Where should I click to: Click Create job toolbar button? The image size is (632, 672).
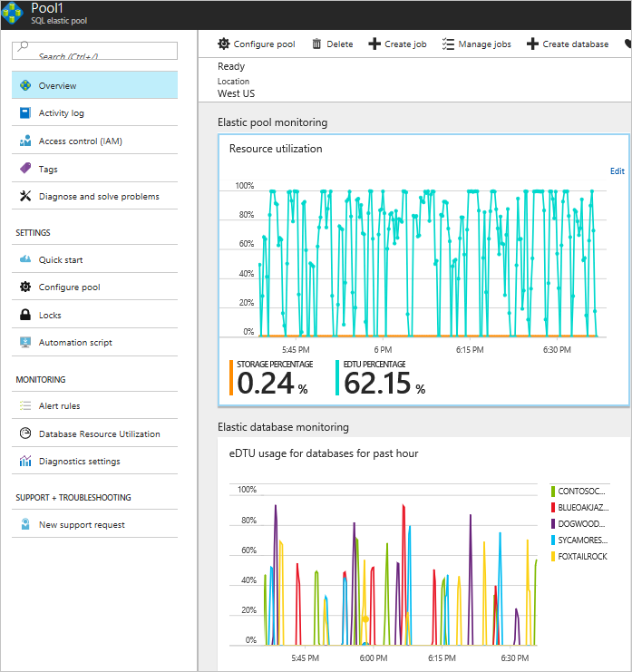click(398, 44)
